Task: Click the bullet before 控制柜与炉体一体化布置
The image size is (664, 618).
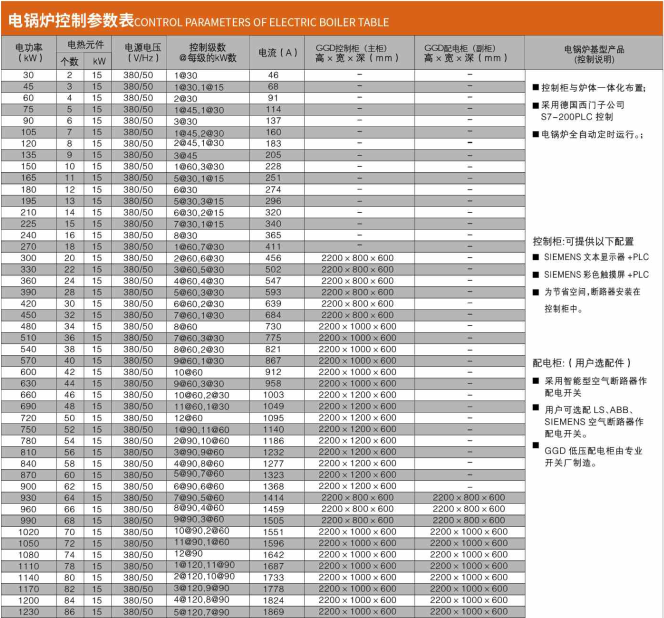Action: click(x=535, y=88)
